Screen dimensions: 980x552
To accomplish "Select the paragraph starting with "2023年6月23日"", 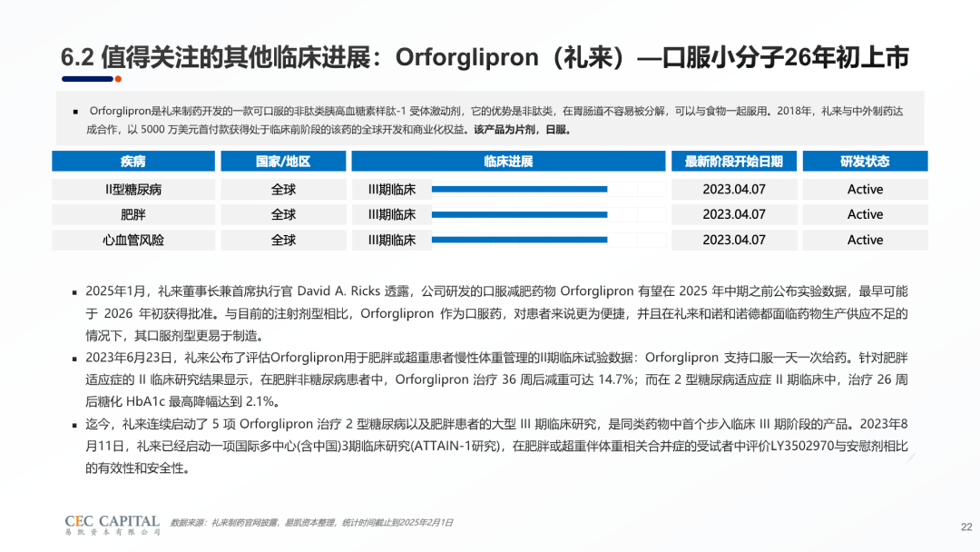I will (496, 379).
